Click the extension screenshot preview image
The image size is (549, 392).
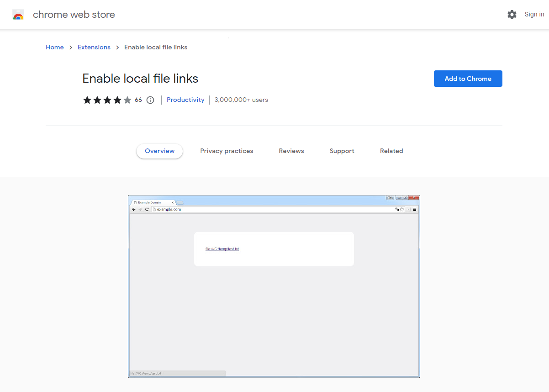coord(274,286)
